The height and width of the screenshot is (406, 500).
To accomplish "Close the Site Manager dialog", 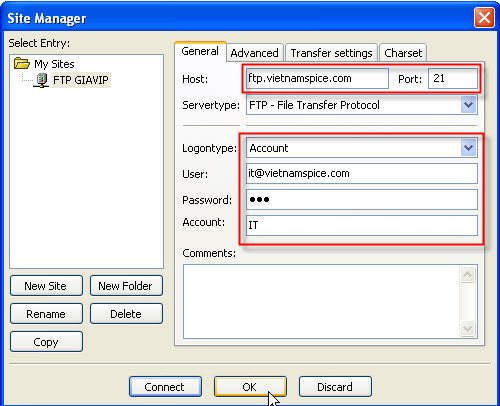I will (484, 18).
